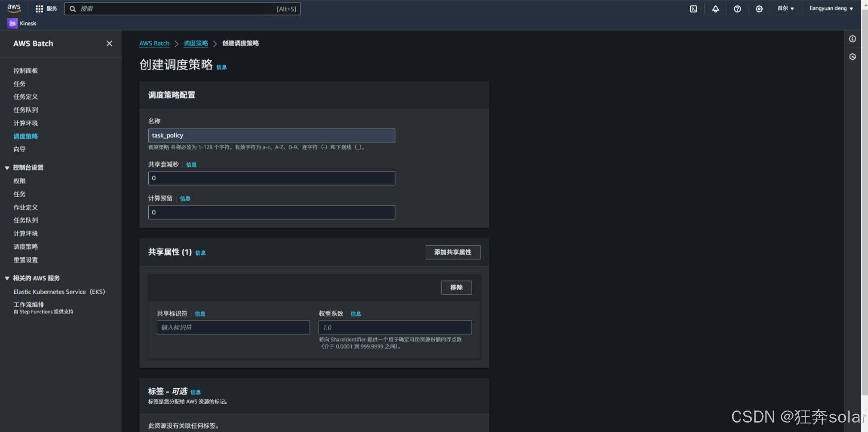Image resolution: width=868 pixels, height=432 pixels.
Task: Collapse the 控制台设置 section
Action: pos(7,167)
